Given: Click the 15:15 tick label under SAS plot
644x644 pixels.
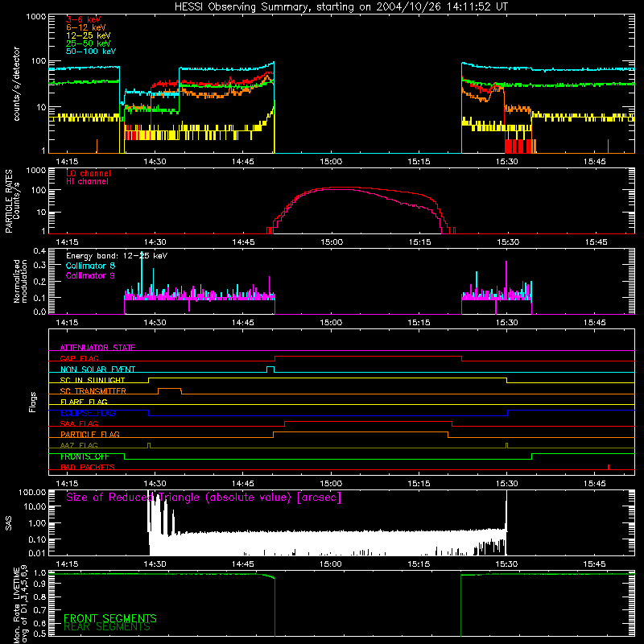Looking at the screenshot, I should 419,564.
